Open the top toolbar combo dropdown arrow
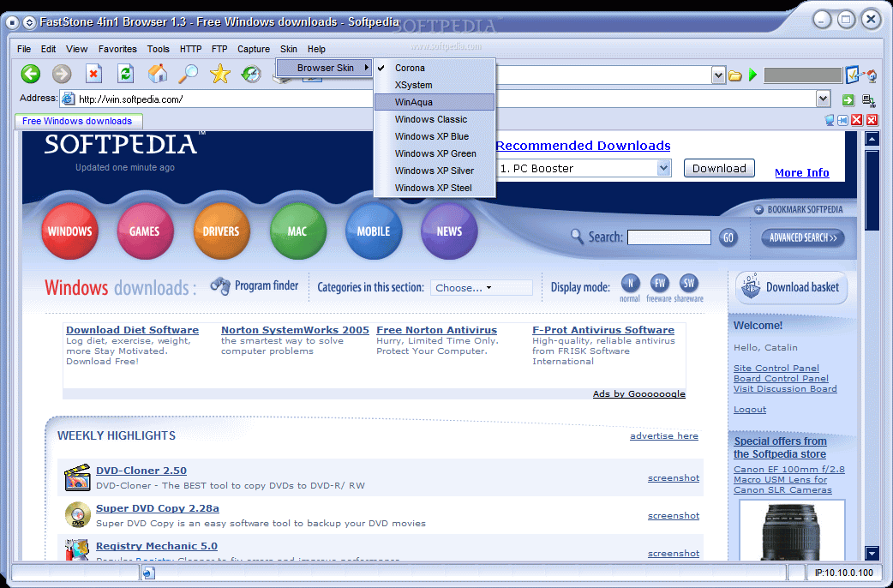The height and width of the screenshot is (588, 893). 718,75
